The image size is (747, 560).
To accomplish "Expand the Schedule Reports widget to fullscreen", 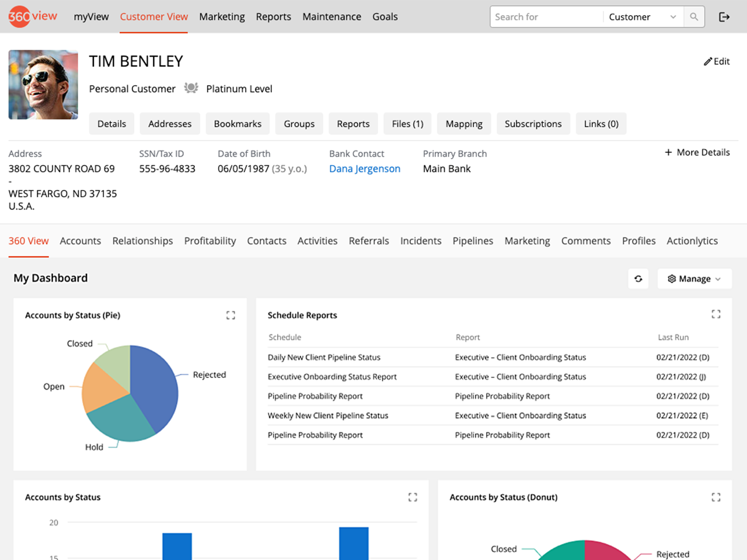I will (x=716, y=314).
